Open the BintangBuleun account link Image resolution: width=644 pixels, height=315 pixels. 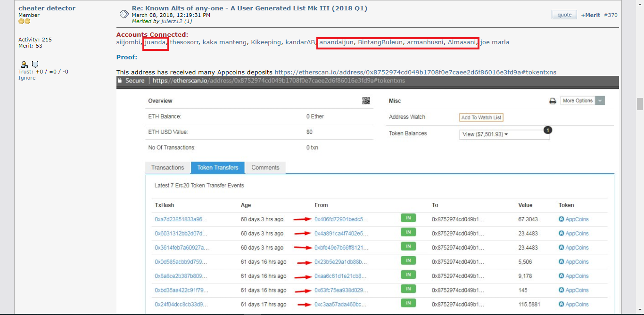380,42
